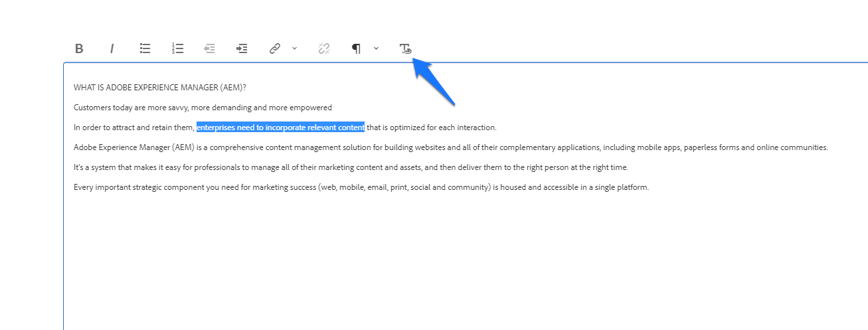The height and width of the screenshot is (330, 868).
Task: Click the line 'Customers today are more savvy'
Action: pyautogui.click(x=203, y=108)
